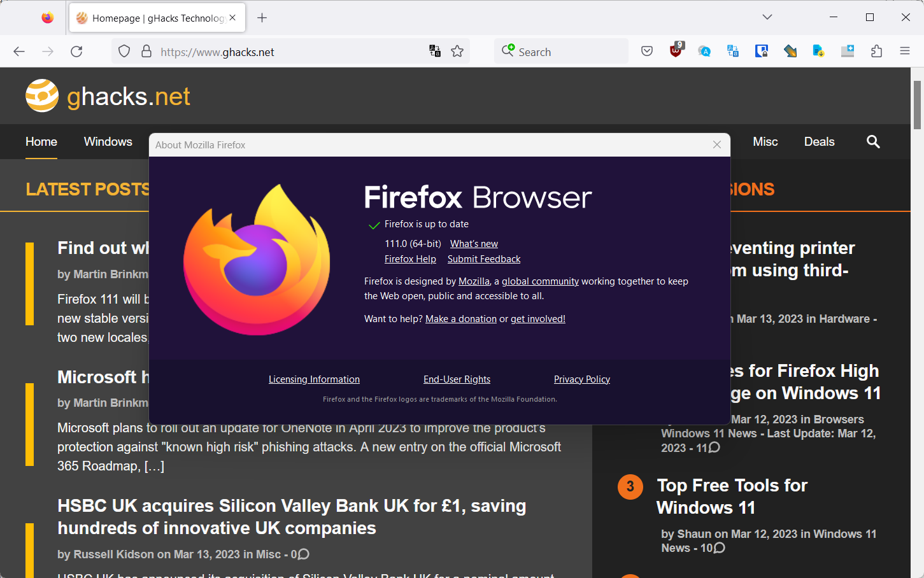Open the blue square bookmark extension icon
The image size is (924, 578).
tap(762, 52)
